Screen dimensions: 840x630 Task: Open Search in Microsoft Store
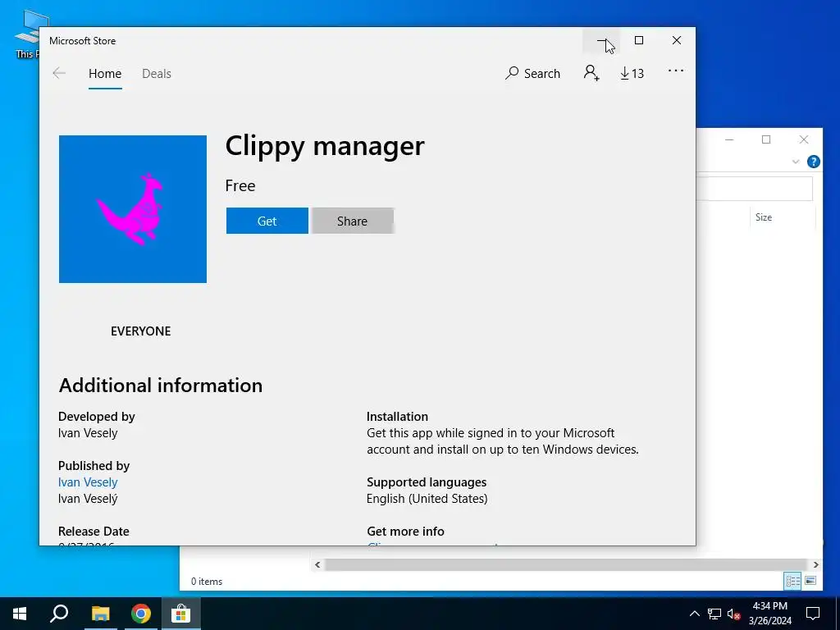tap(532, 73)
